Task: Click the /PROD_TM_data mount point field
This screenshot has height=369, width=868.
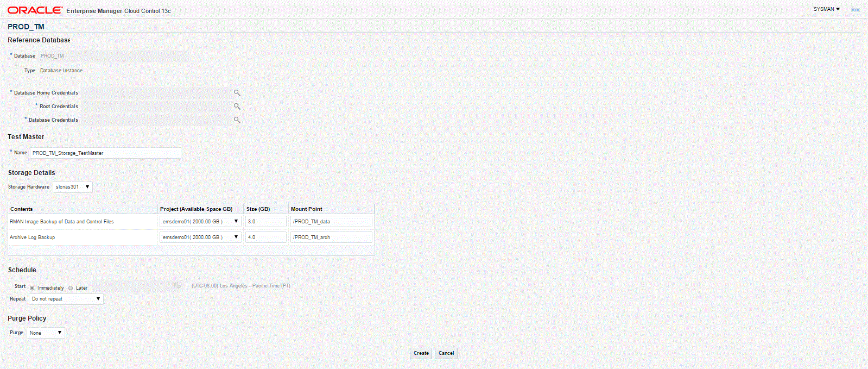Action: click(331, 222)
